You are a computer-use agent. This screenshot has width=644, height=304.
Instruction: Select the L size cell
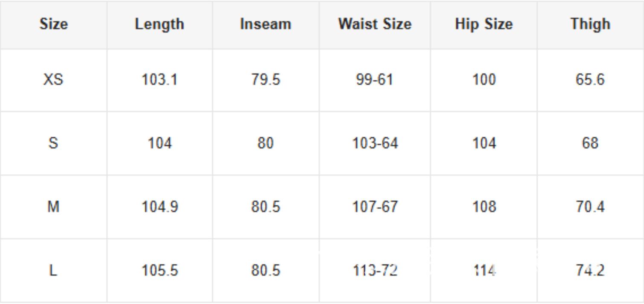point(53,270)
